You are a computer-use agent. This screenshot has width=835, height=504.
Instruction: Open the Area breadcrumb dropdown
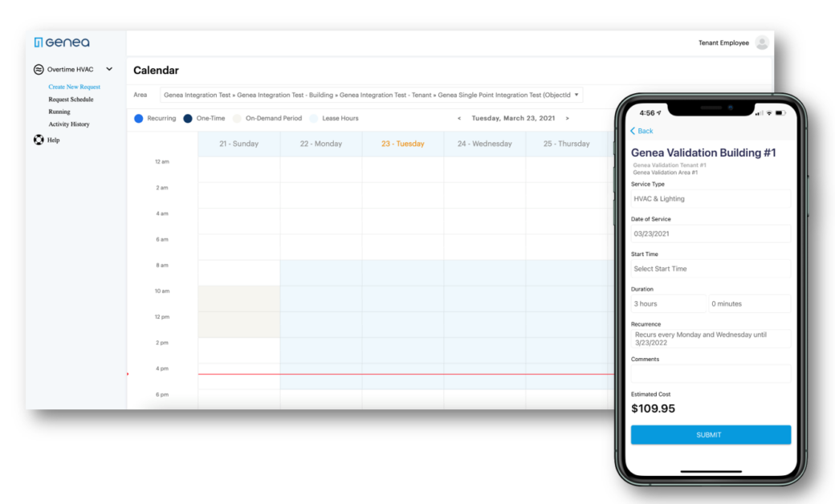tap(576, 93)
